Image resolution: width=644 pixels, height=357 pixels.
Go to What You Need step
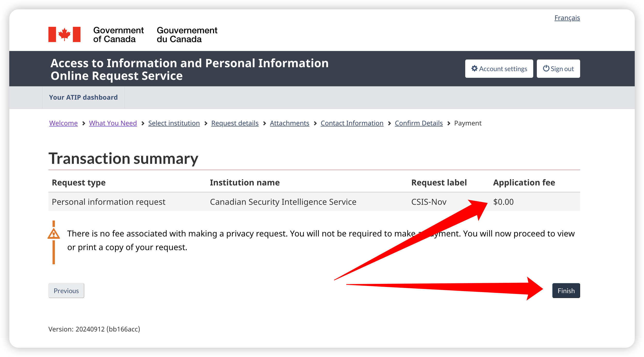coord(113,123)
